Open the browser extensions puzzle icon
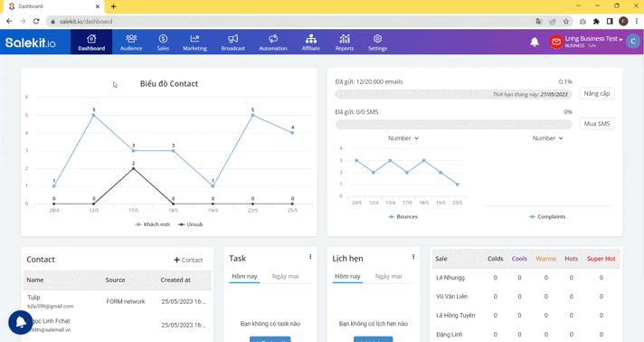The width and height of the screenshot is (644, 342). point(596,22)
